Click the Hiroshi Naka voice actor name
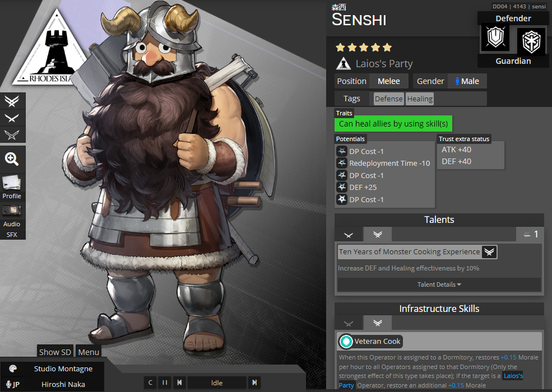This screenshot has width=552, height=392. pos(63,384)
